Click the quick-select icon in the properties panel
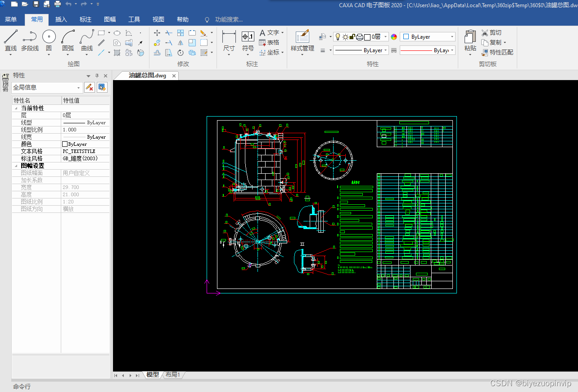Viewport: 578px width, 392px height. 102,87
